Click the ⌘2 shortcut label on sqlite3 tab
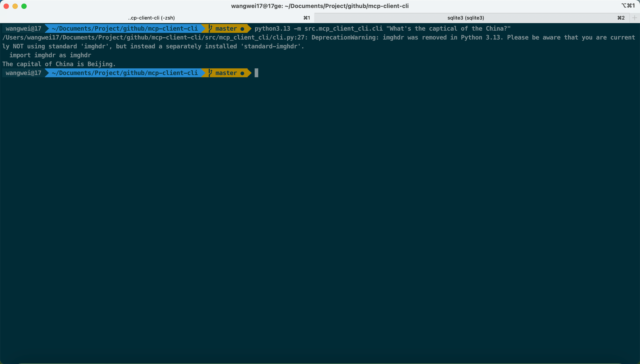This screenshot has height=364, width=640. tap(621, 18)
